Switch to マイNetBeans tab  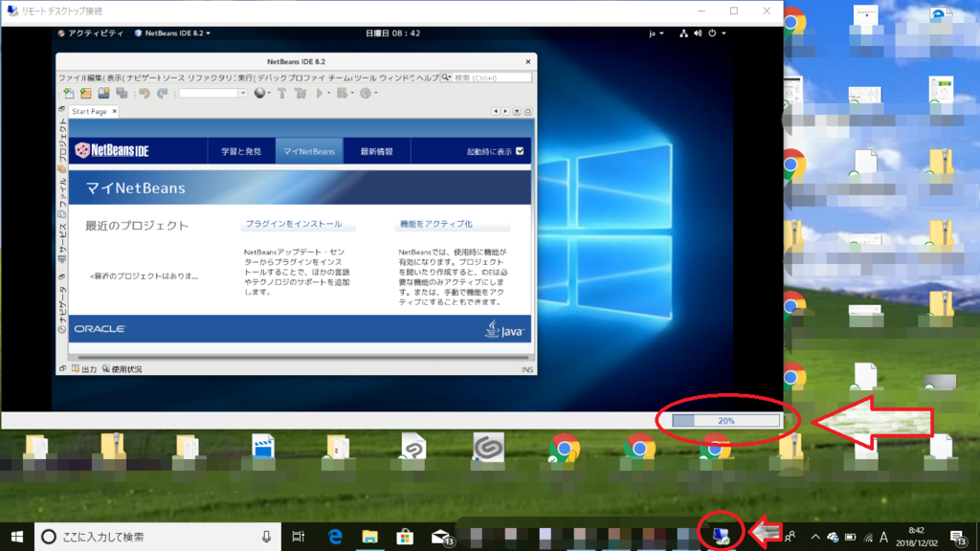[x=309, y=151]
